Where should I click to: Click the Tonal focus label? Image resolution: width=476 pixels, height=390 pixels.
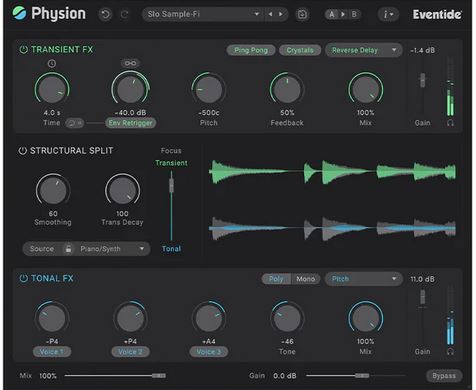(171, 249)
